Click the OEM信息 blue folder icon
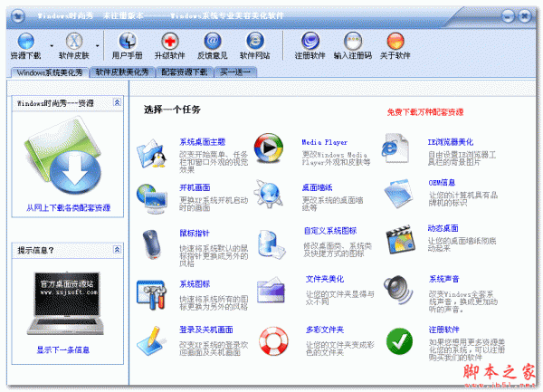Viewport: 543px width, 392px height. click(x=398, y=194)
